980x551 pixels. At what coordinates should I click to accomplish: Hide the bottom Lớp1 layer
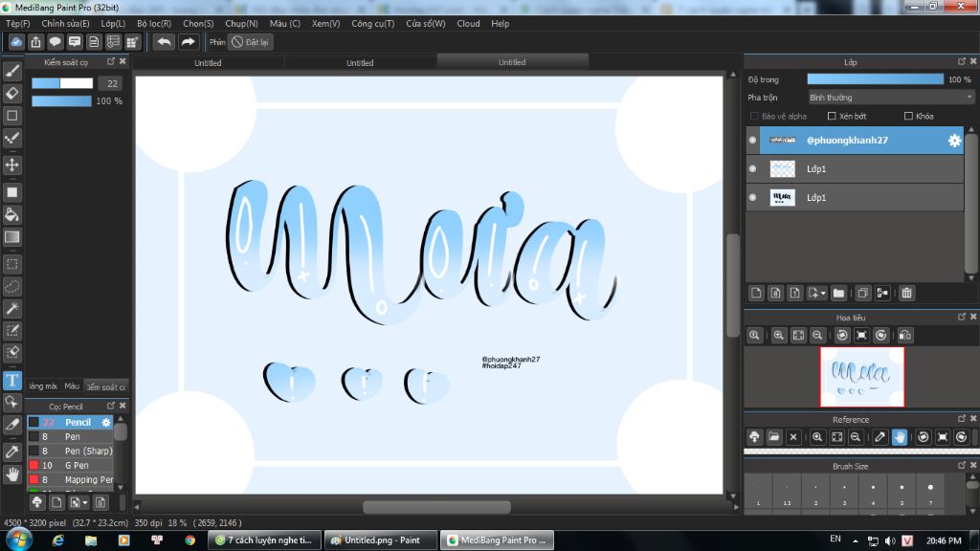(752, 197)
